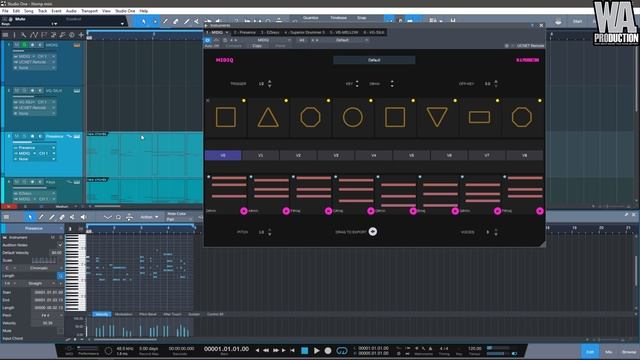Image resolution: width=640 pixels, height=360 pixels.
Task: Toggle the instrument plugin power button
Action: tap(207, 40)
